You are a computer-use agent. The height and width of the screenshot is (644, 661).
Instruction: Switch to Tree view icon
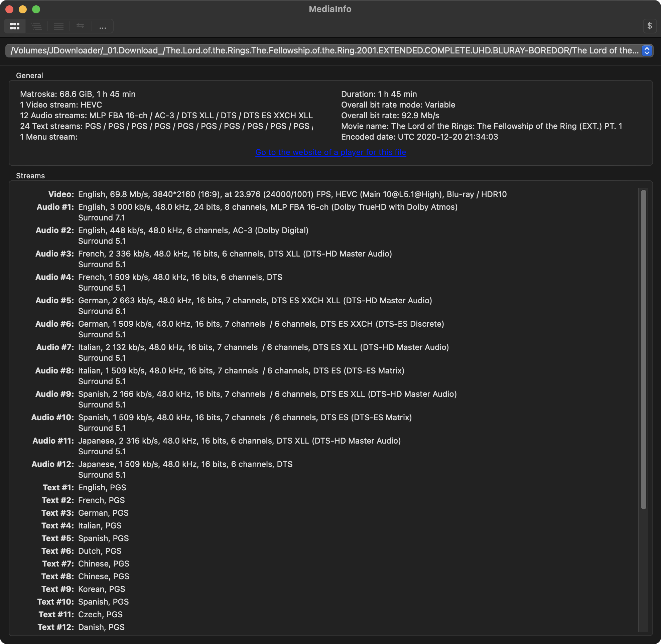click(36, 26)
